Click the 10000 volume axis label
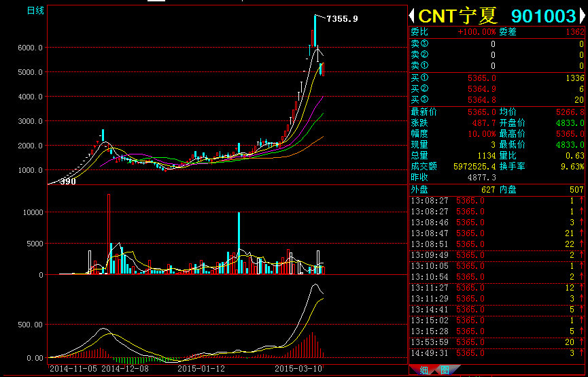The height and width of the screenshot is (377, 588). pos(32,212)
